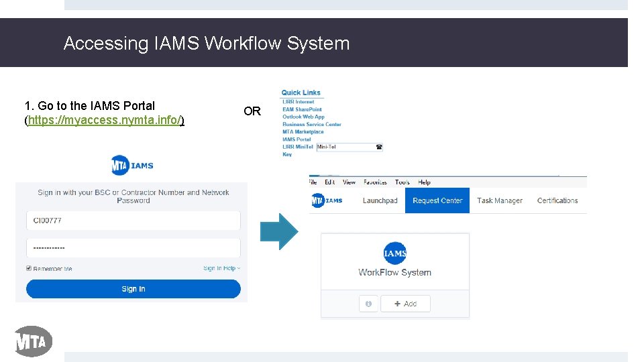
Task: Click the + Add button on WorkFlow card
Action: click(x=405, y=304)
